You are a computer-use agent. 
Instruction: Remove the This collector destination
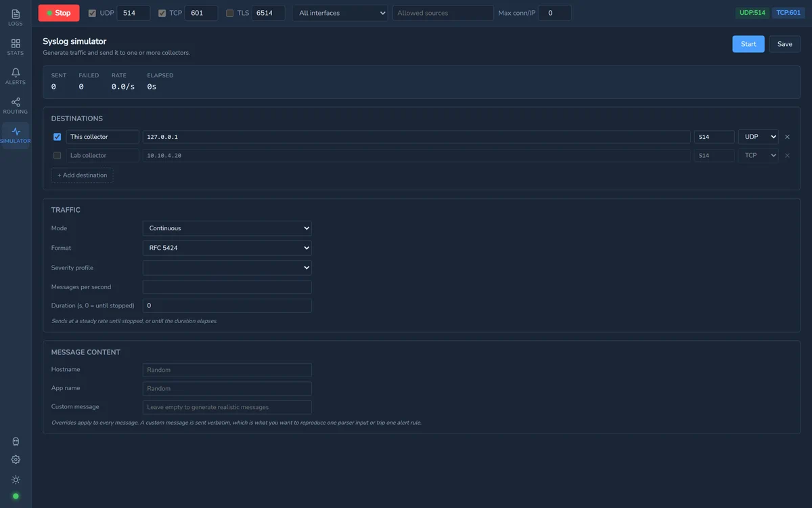787,137
